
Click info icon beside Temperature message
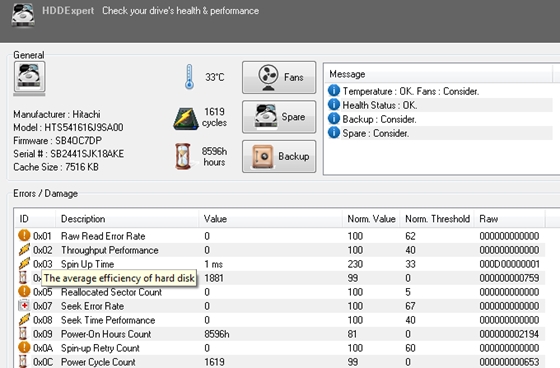click(x=334, y=91)
